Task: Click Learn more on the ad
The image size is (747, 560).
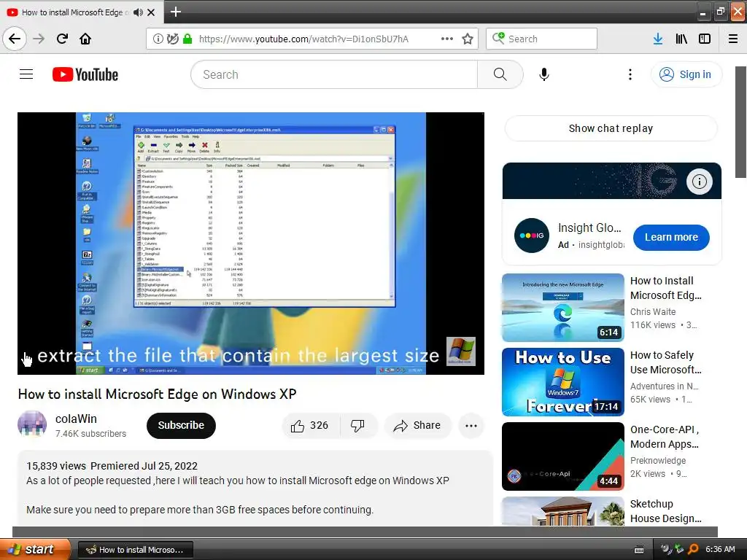Action: tap(671, 237)
